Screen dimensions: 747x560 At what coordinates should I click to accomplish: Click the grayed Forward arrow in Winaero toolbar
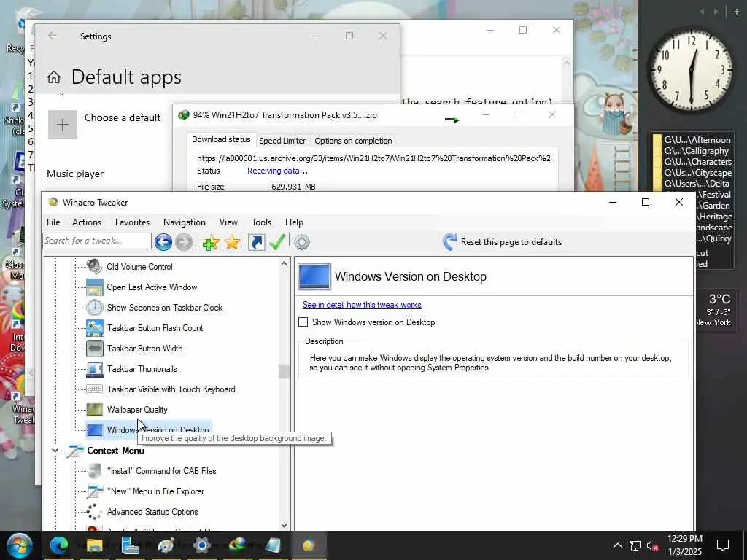[x=183, y=242]
